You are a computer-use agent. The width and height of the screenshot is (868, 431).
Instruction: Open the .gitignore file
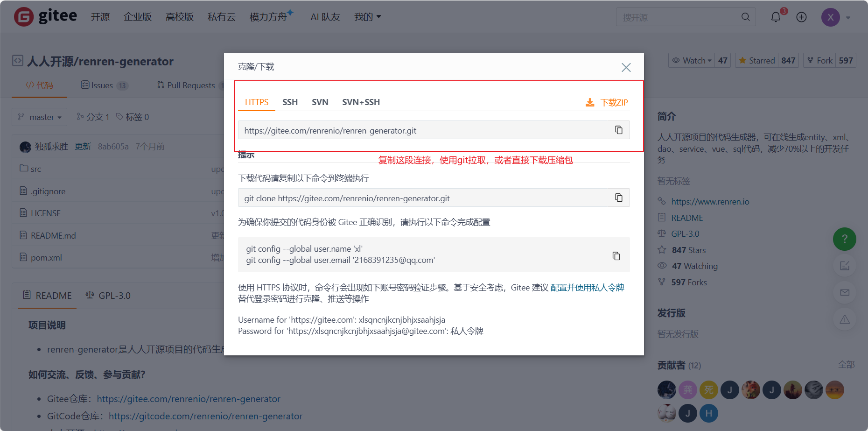click(x=48, y=191)
